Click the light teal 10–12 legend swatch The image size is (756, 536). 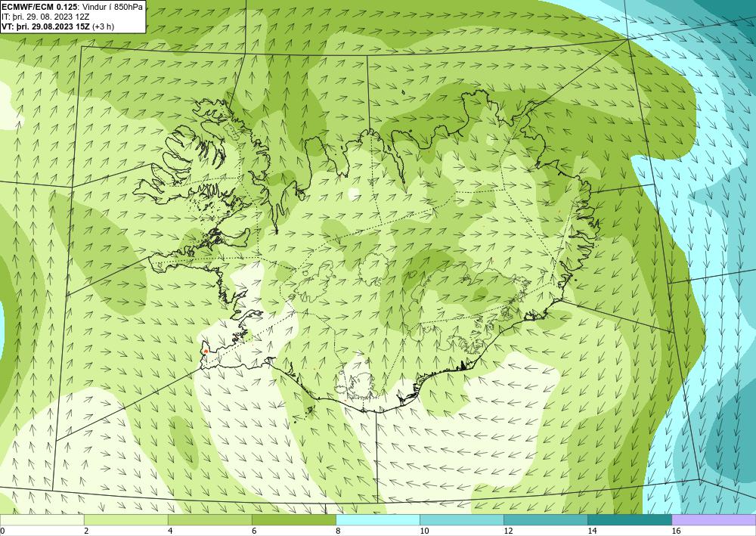tap(462, 520)
